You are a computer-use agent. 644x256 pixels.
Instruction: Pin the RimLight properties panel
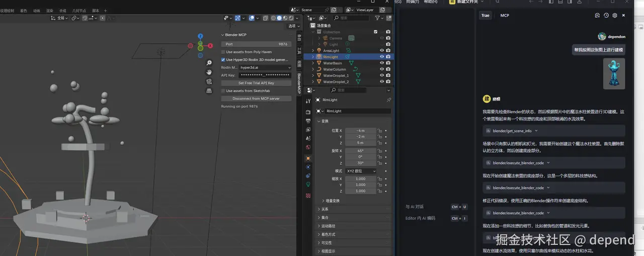pyautogui.click(x=388, y=100)
